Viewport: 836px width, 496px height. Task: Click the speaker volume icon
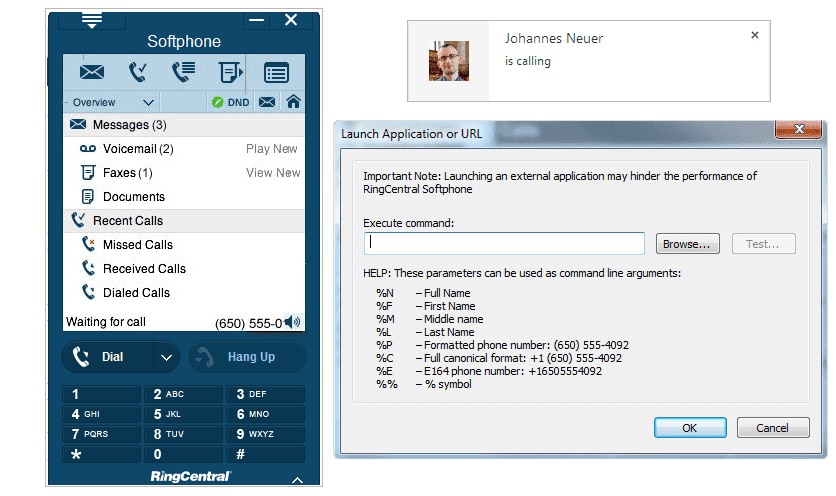tap(292, 322)
